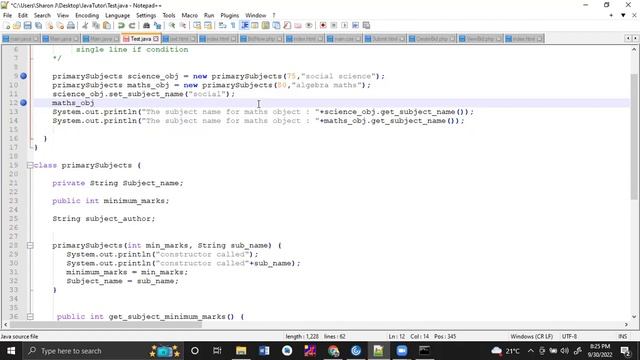Start macro recording with red record icon

pyautogui.click(x=323, y=25)
